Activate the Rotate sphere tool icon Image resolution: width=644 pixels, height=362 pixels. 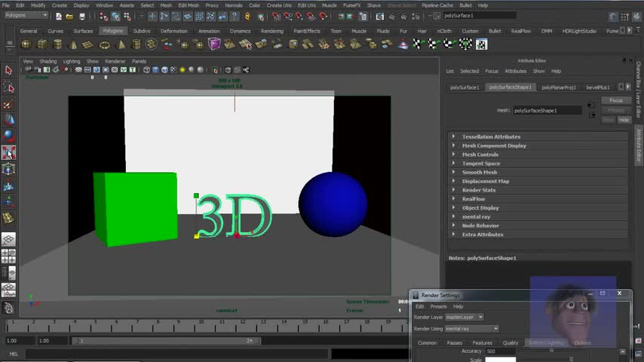(8, 136)
